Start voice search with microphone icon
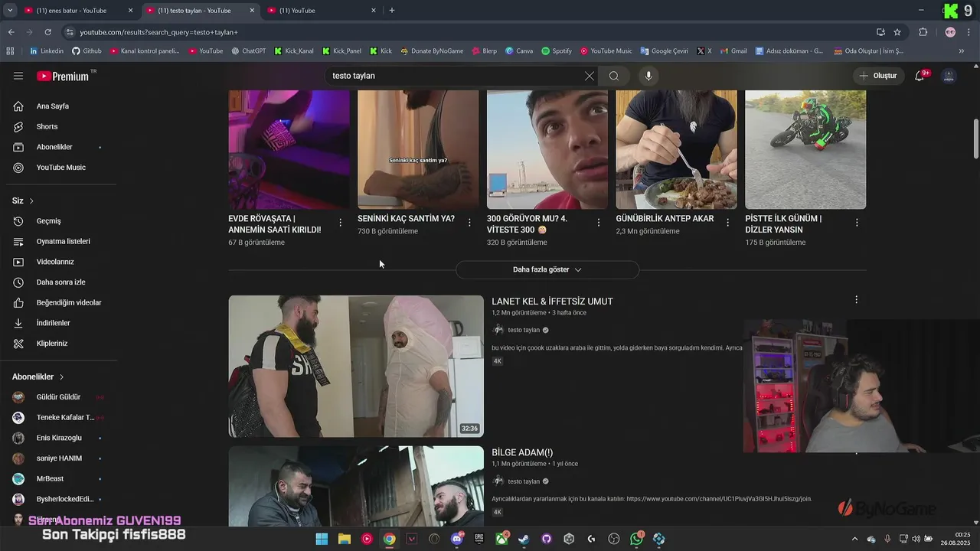This screenshot has height=551, width=980. [x=648, y=76]
